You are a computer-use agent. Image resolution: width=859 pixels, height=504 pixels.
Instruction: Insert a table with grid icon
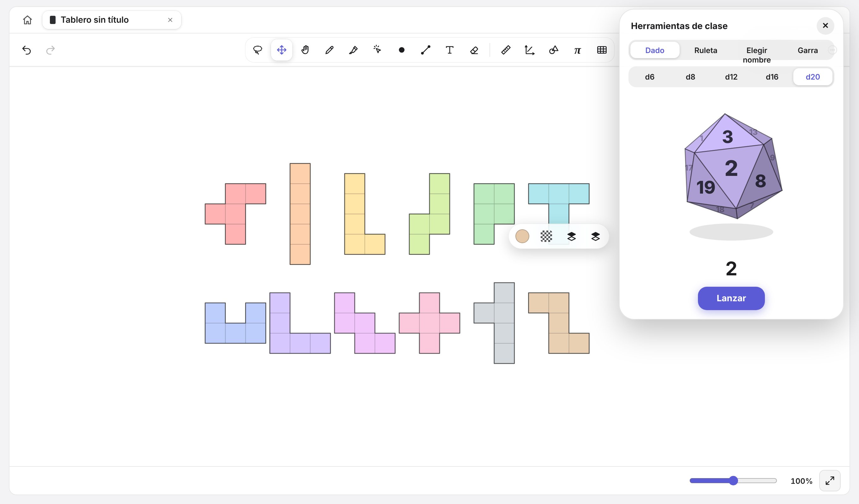[x=602, y=50]
